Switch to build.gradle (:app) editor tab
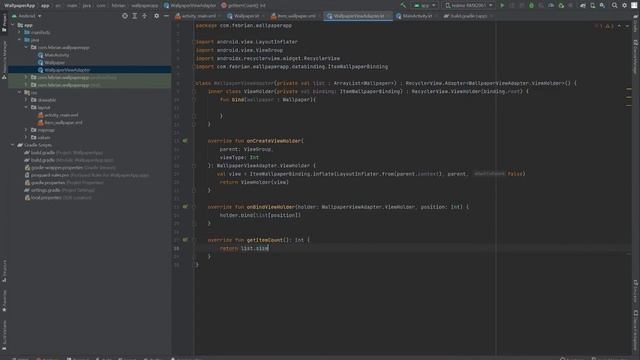Screen dimensions: 640x360 click(468, 16)
